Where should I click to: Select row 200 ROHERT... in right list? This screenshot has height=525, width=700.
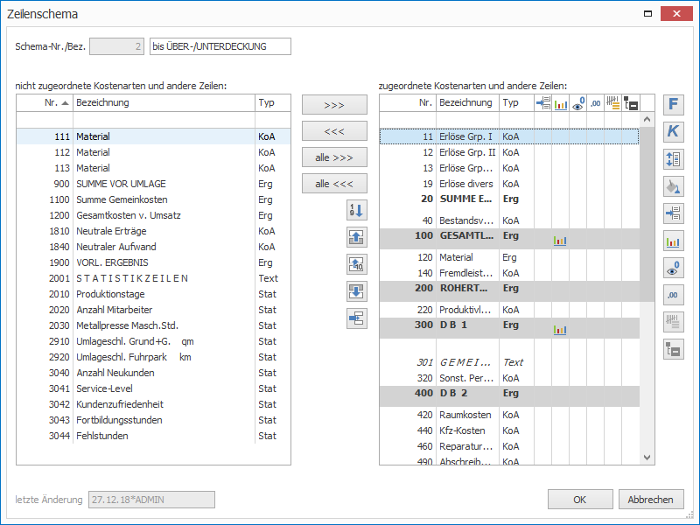(x=509, y=291)
